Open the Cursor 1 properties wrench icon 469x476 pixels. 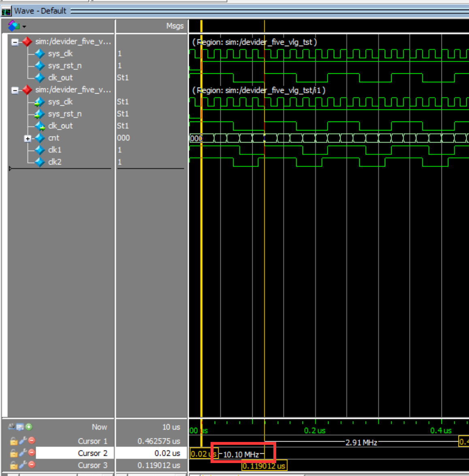pos(23,441)
